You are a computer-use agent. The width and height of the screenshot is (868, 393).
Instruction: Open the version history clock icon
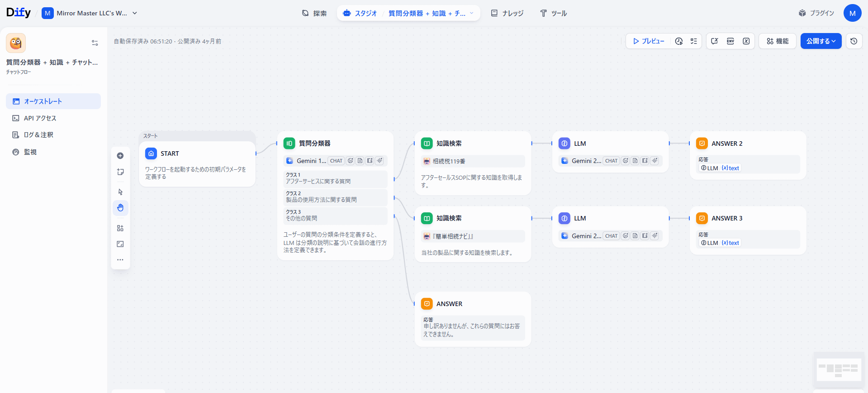tap(854, 41)
